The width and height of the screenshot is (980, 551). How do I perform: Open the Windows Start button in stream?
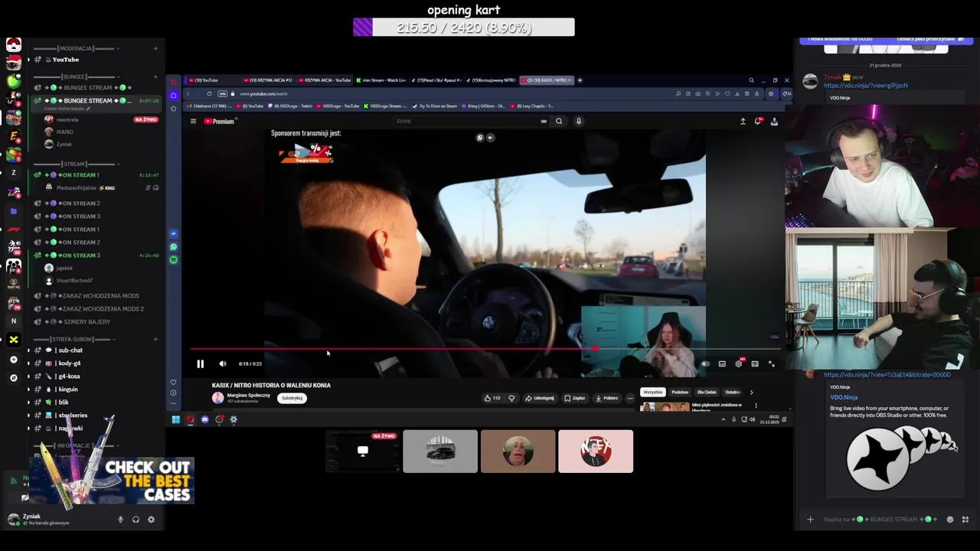pos(175,419)
